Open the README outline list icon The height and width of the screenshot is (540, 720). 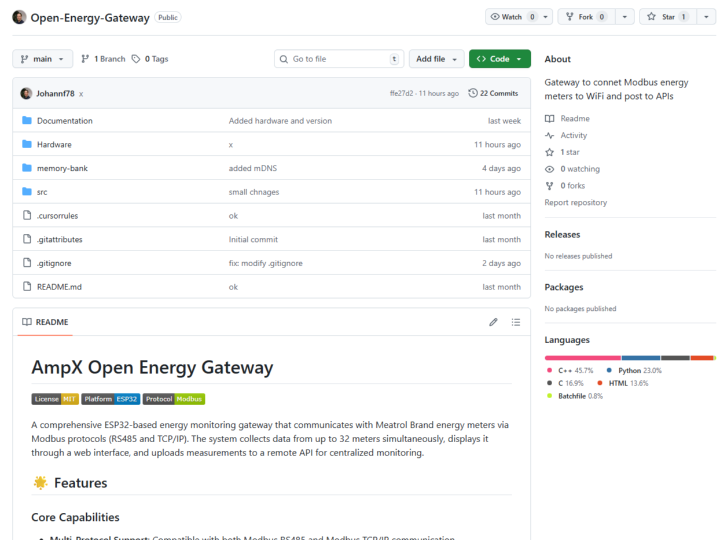pos(516,322)
